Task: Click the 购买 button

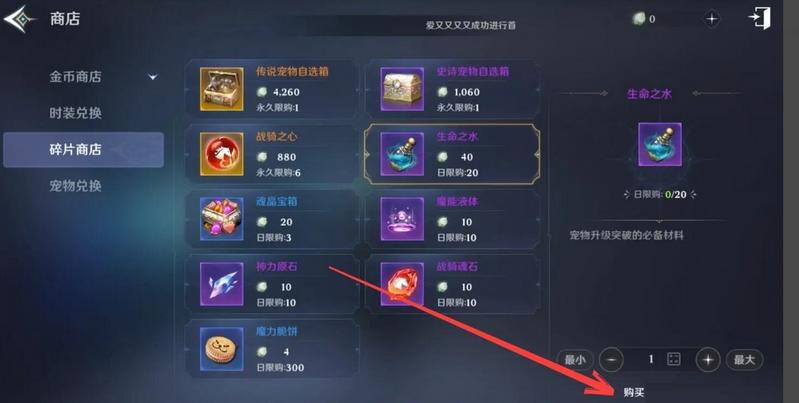Action: click(x=634, y=392)
